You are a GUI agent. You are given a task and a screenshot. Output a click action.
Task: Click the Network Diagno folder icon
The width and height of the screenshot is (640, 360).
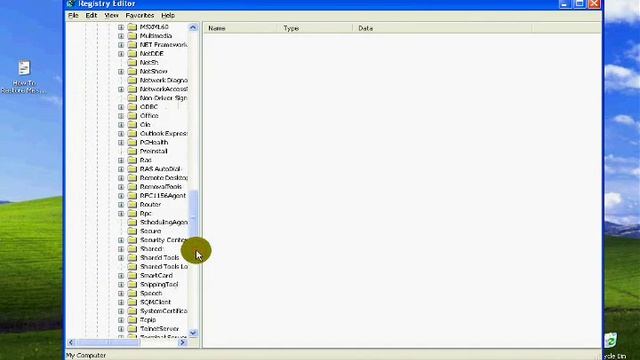click(132, 80)
